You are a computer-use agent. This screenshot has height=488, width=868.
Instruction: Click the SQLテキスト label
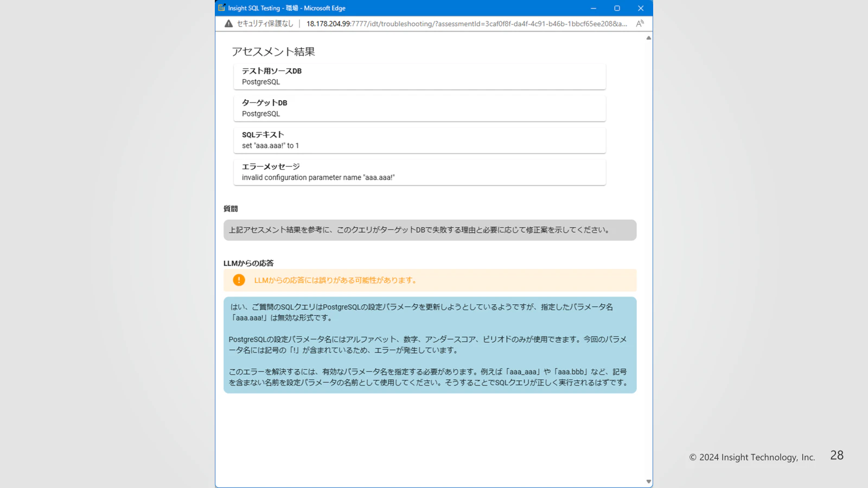coord(263,134)
